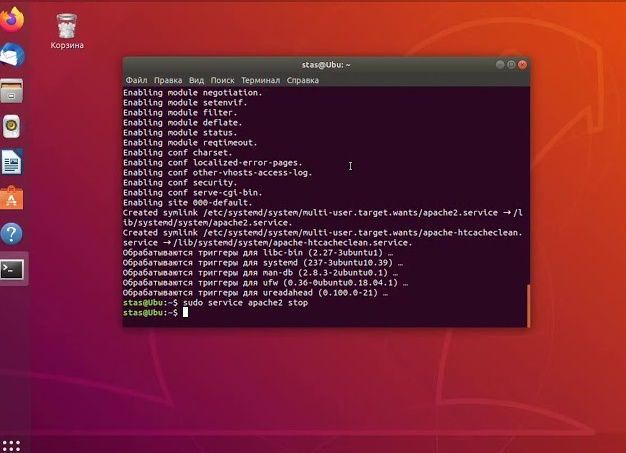Click the 'ib/systemd/system/apache2.service.' line

pyautogui.click(x=208, y=222)
